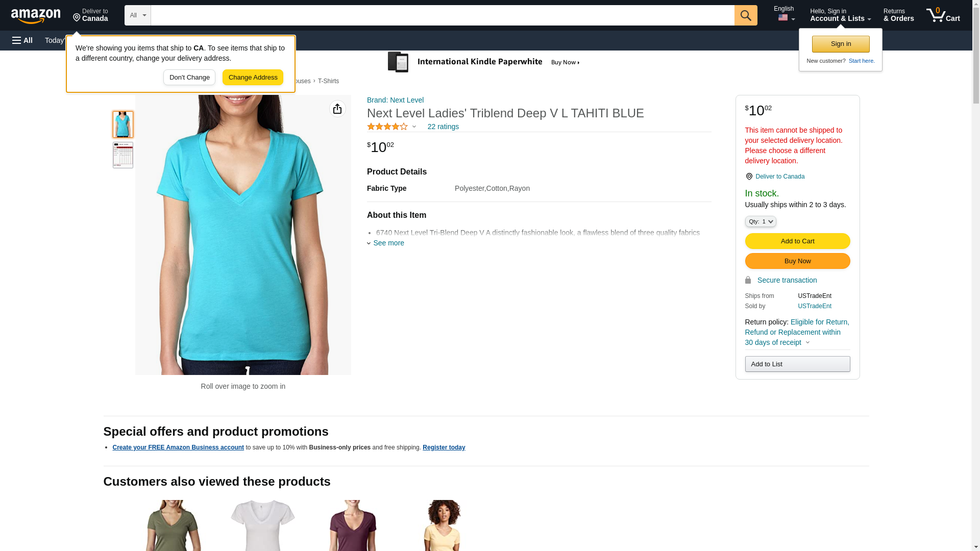Image resolution: width=980 pixels, height=551 pixels.
Task: Click the star rating icons
Action: click(387, 127)
